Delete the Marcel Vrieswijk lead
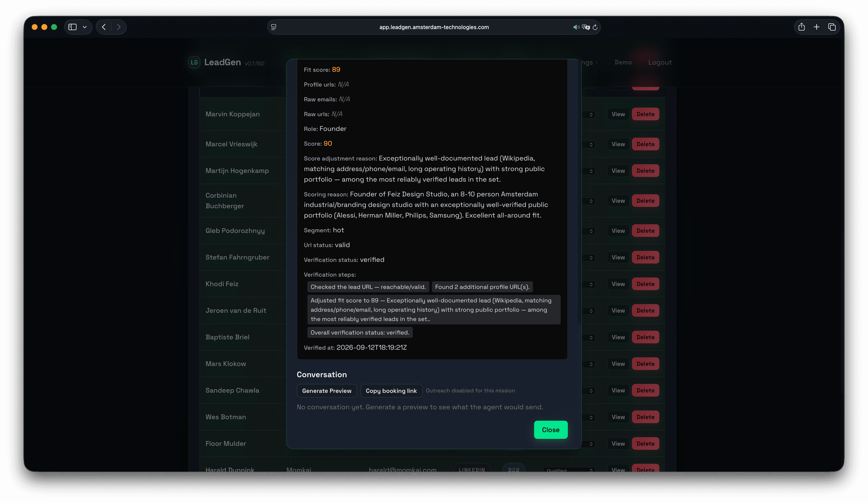868x503 pixels. (x=646, y=144)
